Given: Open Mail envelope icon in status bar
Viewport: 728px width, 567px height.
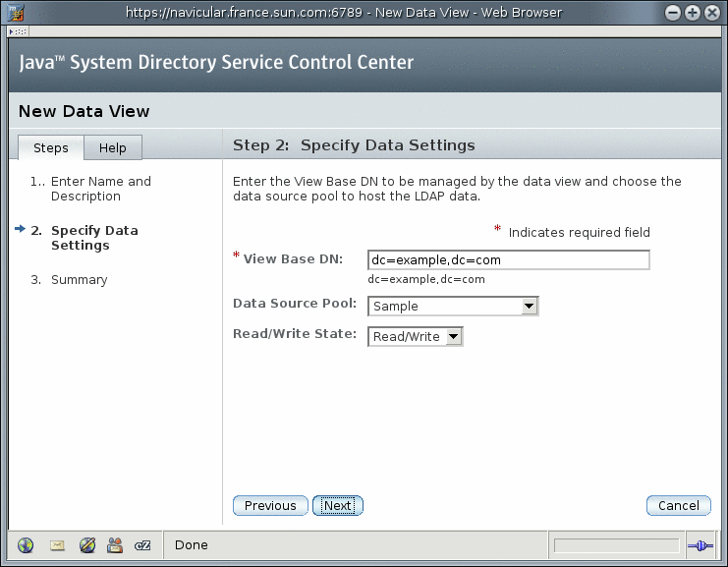Looking at the screenshot, I should [57, 545].
